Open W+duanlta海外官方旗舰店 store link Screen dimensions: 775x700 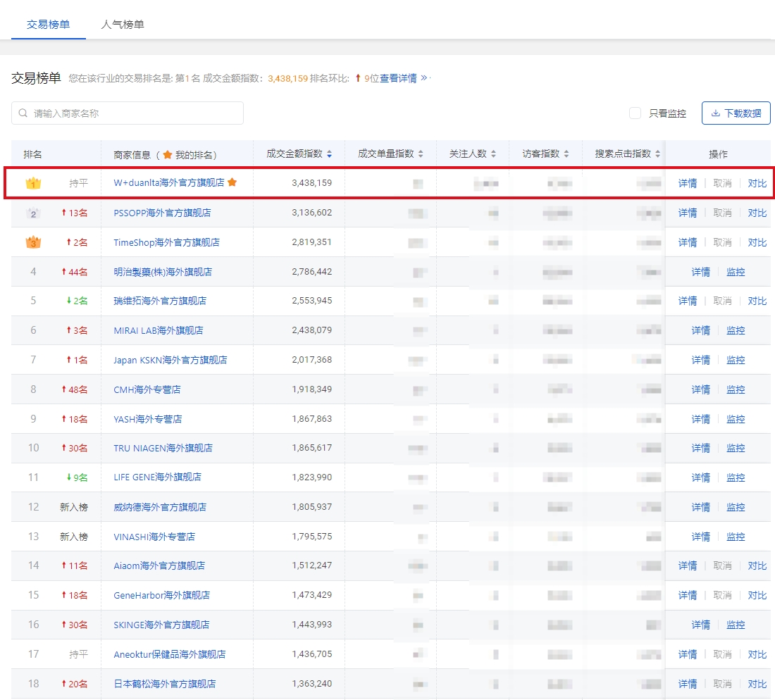coord(169,183)
